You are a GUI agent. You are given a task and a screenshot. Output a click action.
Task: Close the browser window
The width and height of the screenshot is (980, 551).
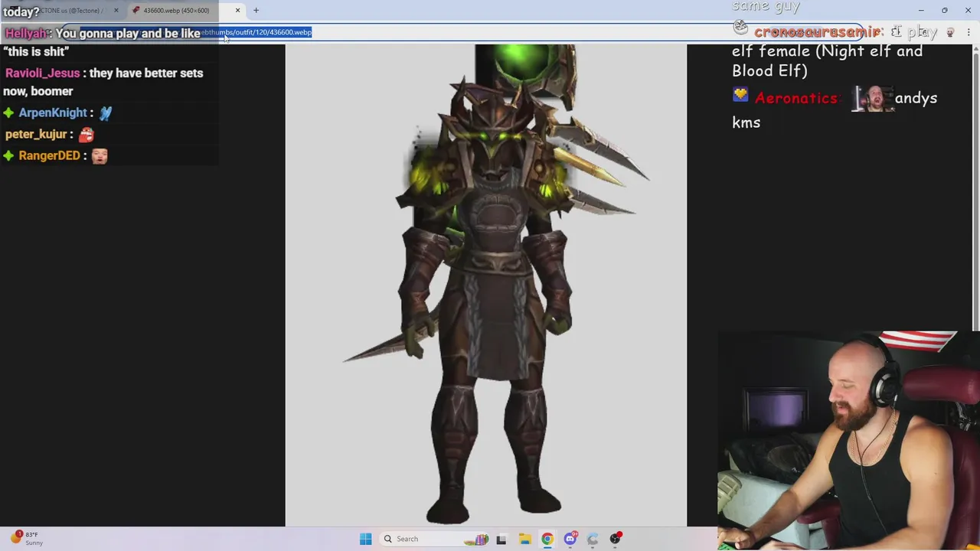(x=968, y=10)
